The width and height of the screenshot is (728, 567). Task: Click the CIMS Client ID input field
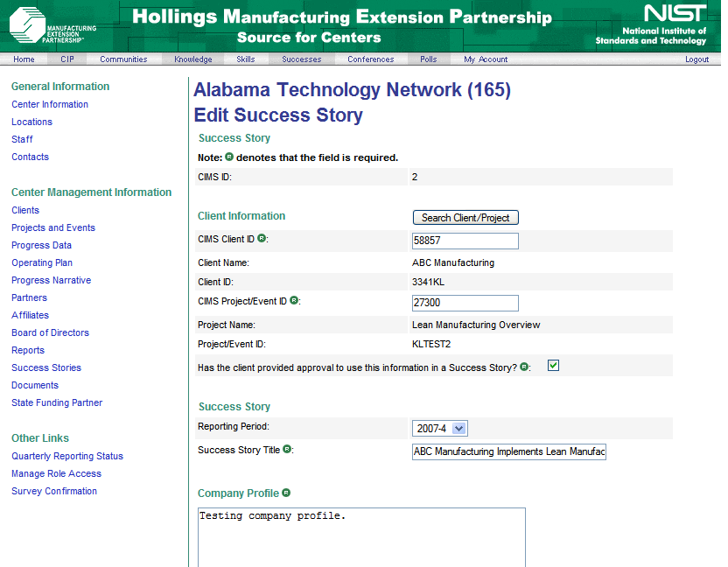point(465,241)
